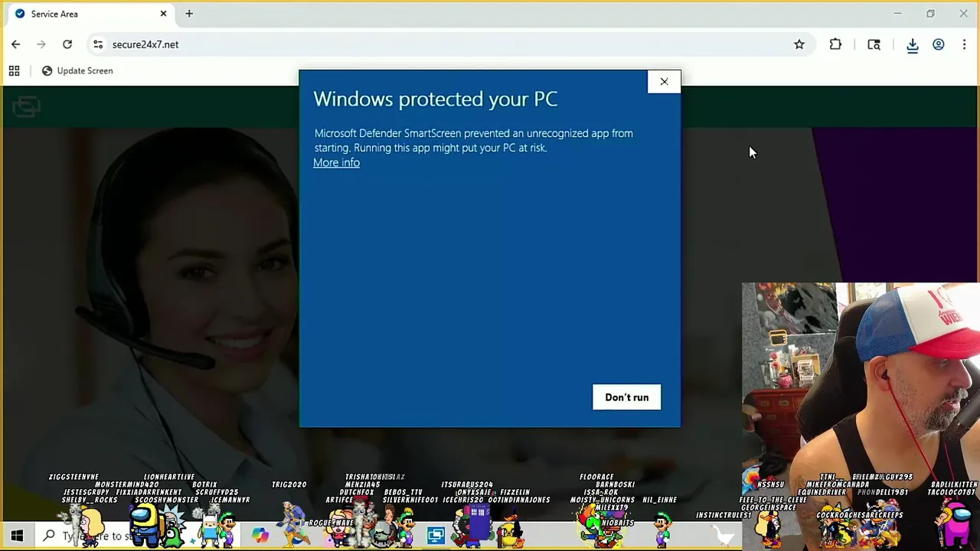
Task: Open the Chrome profile avatar menu
Action: [x=939, y=44]
